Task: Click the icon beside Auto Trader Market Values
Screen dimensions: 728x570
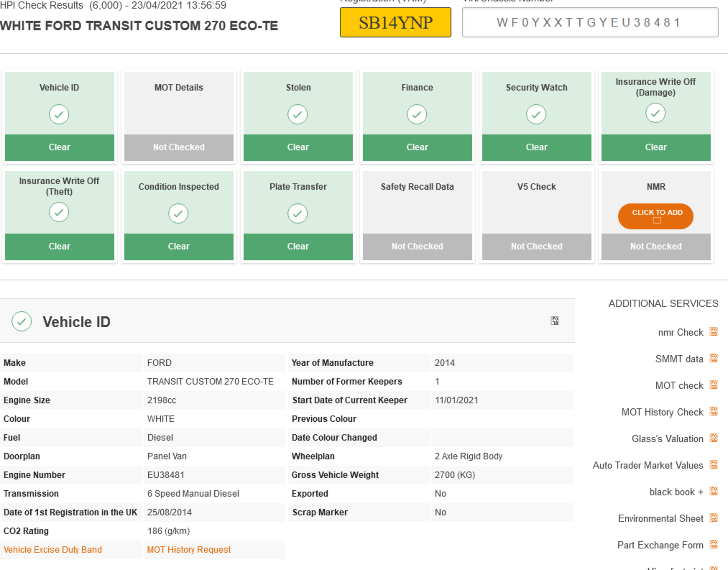Action: [x=714, y=465]
